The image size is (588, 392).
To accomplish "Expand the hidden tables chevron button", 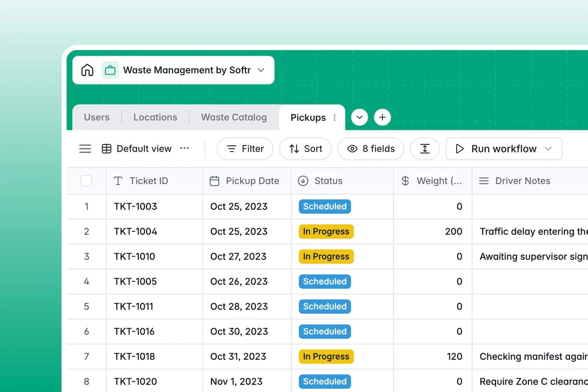I will pos(360,117).
